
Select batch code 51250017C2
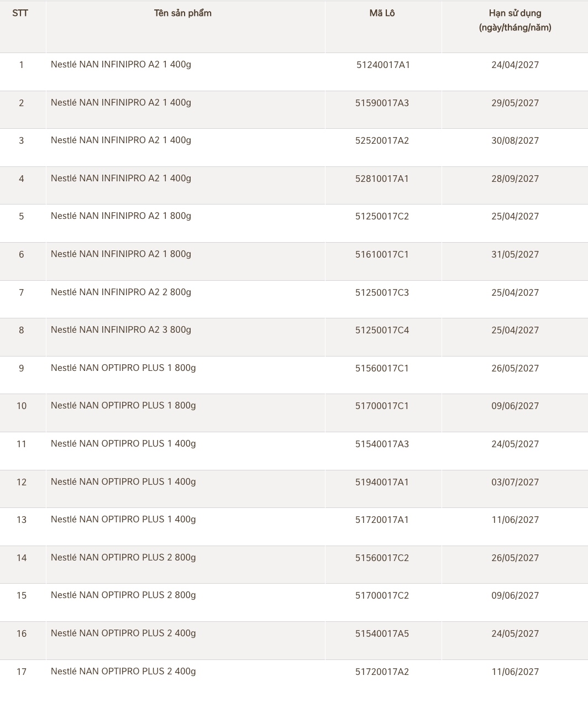(382, 217)
